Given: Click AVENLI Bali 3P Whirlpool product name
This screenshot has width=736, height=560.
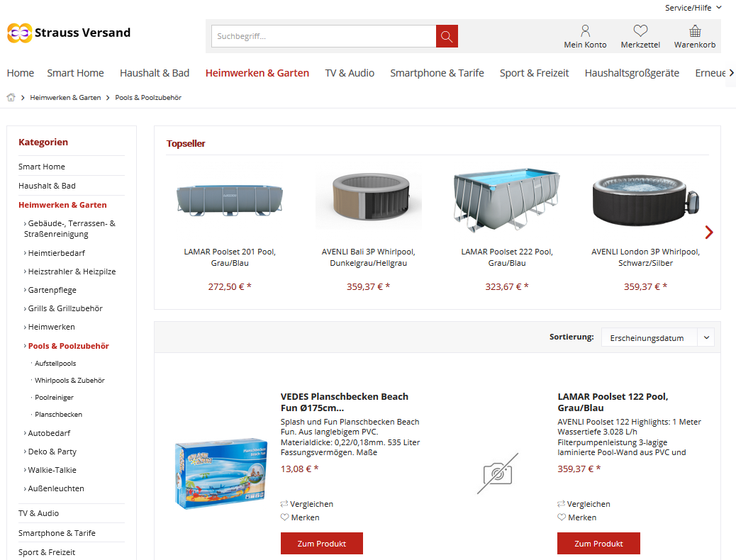Looking at the screenshot, I should (x=369, y=257).
